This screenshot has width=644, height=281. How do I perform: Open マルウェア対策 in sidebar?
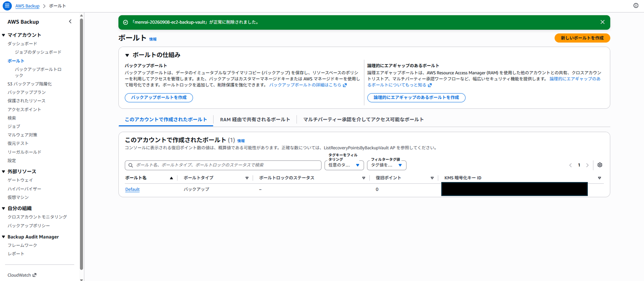[22, 135]
